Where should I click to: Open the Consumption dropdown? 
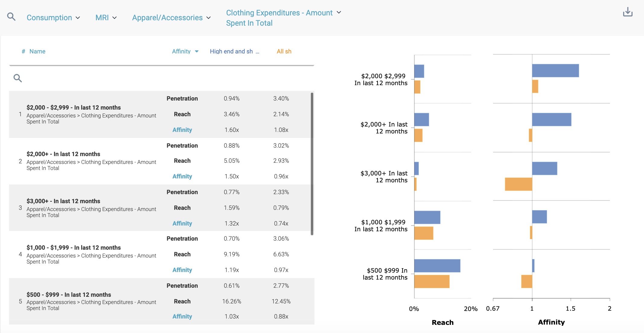[53, 18]
